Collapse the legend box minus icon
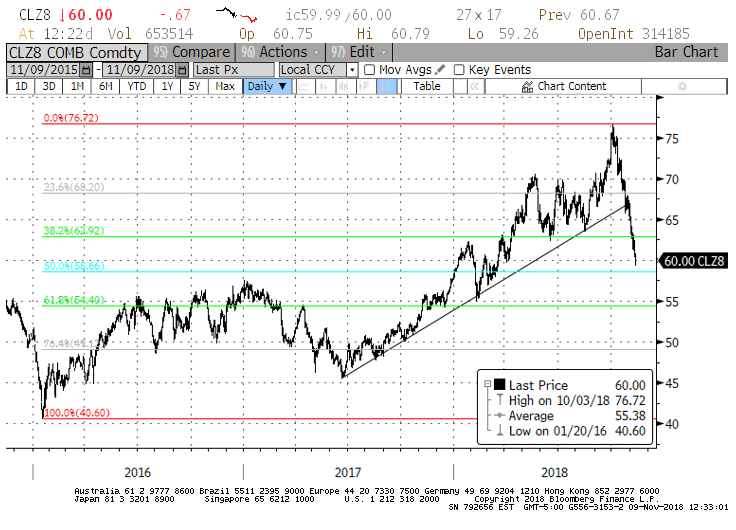The height and width of the screenshot is (530, 736). (487, 384)
